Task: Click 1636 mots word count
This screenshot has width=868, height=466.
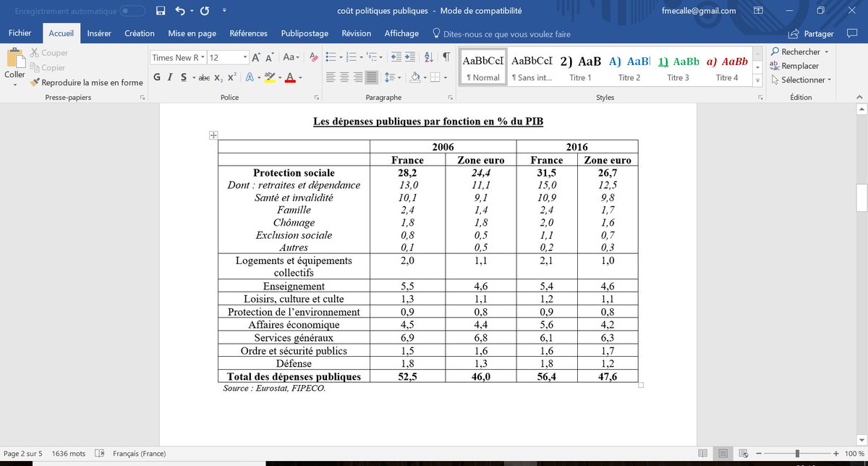Action: (68, 454)
